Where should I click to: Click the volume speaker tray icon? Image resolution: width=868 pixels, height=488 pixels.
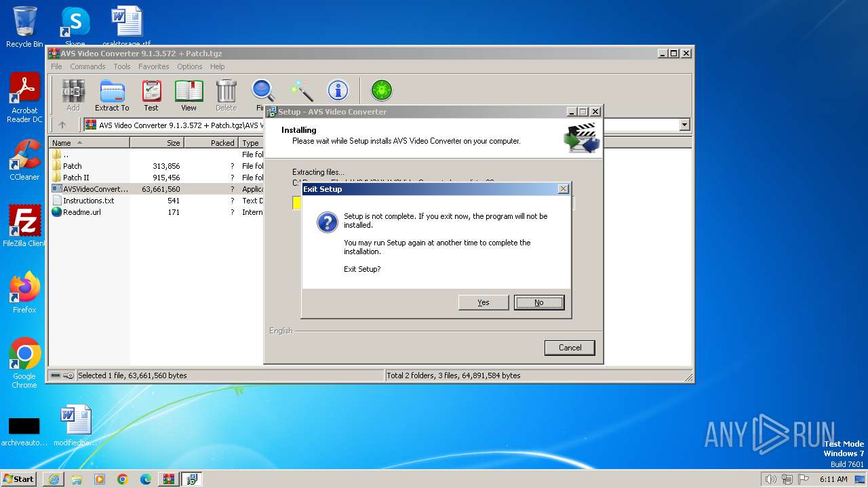(770, 479)
